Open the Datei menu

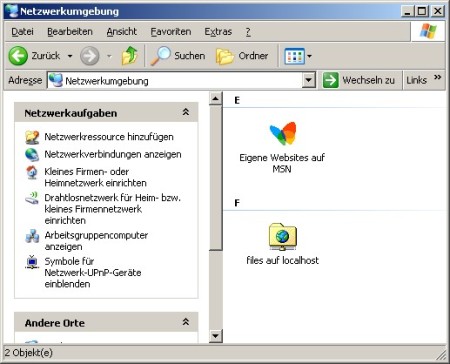click(22, 32)
